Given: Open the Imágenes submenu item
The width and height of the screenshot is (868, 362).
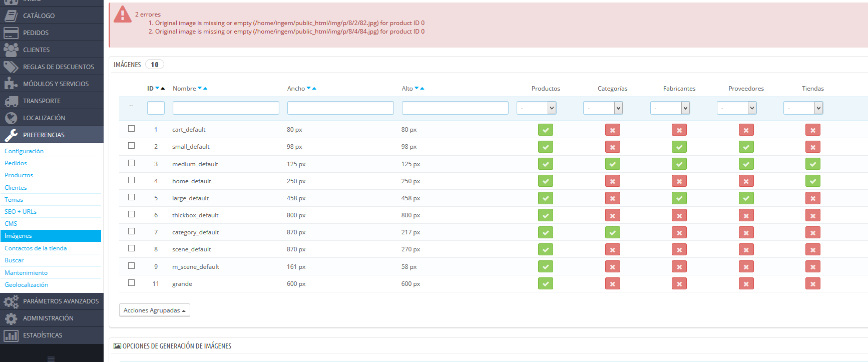Looking at the screenshot, I should click(x=51, y=236).
